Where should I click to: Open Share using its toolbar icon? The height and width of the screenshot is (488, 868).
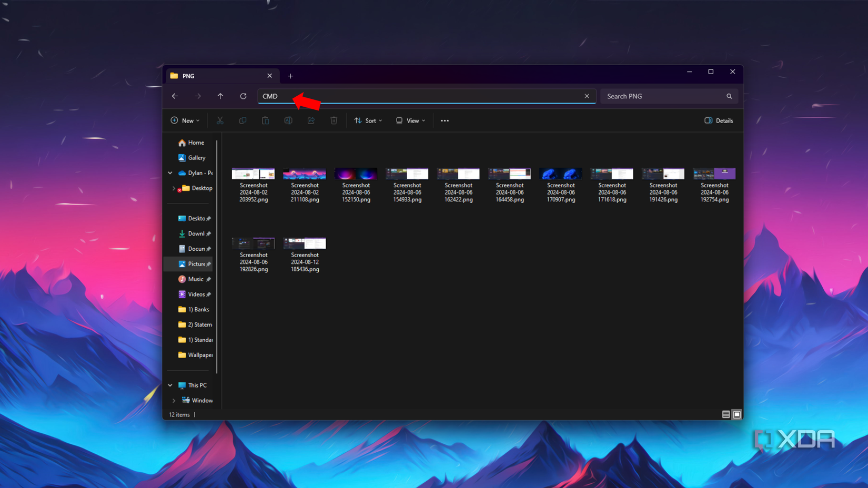pyautogui.click(x=311, y=120)
